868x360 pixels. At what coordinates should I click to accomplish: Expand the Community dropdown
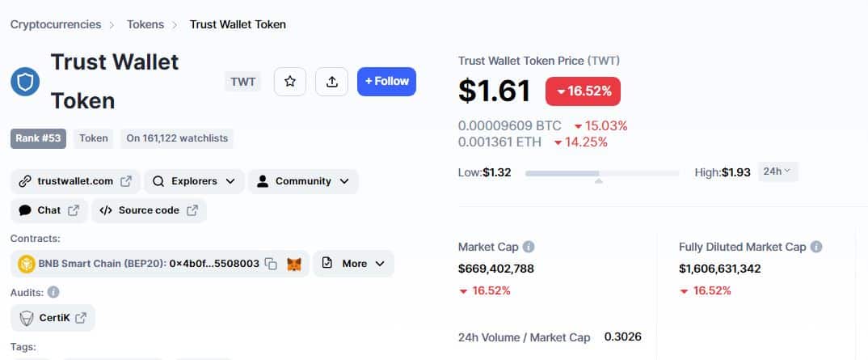pos(303,181)
